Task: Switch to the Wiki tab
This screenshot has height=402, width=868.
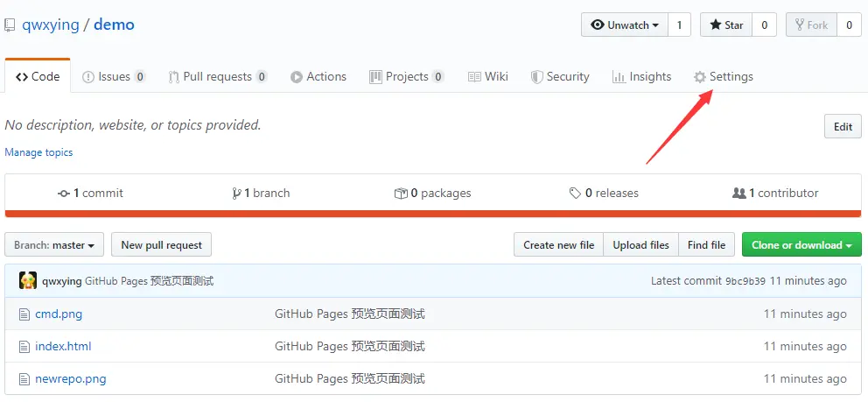Action: (x=487, y=76)
